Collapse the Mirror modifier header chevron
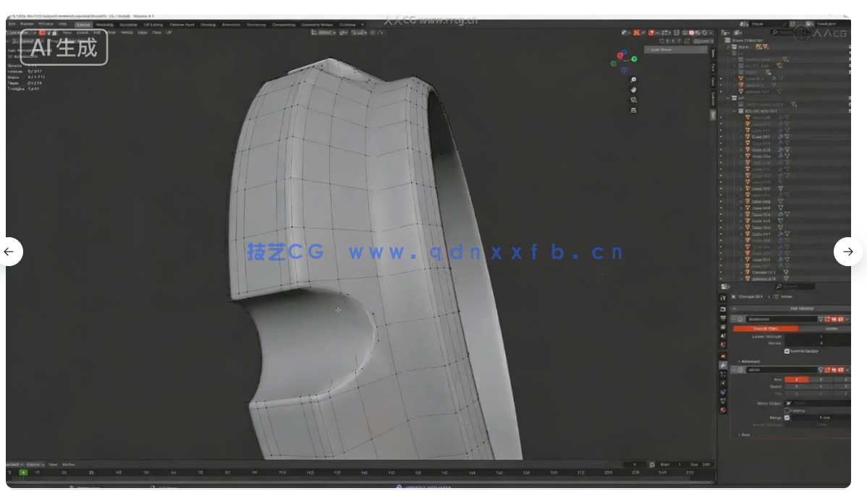 click(735, 368)
